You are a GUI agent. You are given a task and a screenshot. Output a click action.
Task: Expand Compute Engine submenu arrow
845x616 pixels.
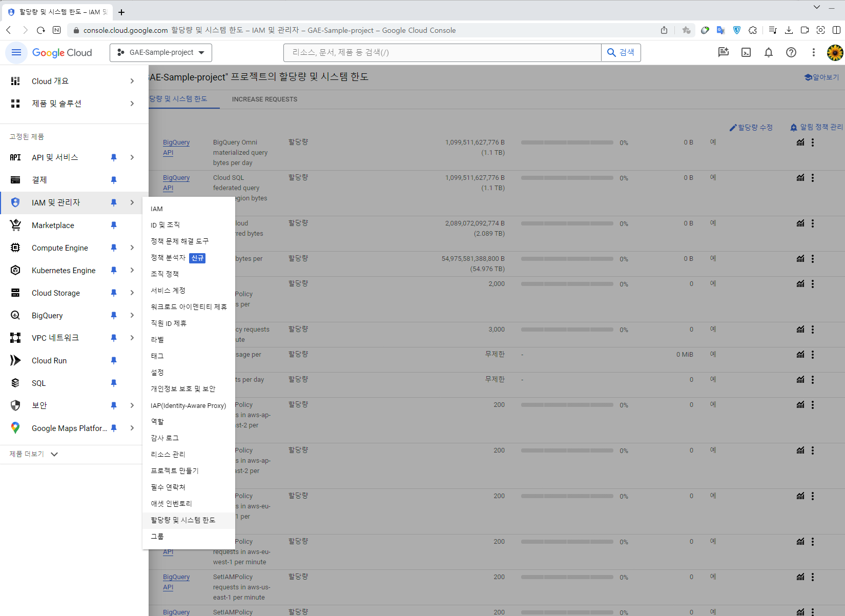pyautogui.click(x=132, y=248)
